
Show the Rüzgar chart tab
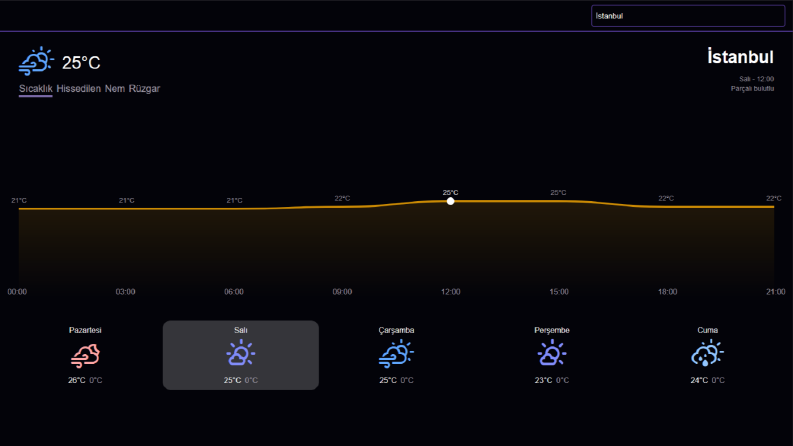[144, 88]
